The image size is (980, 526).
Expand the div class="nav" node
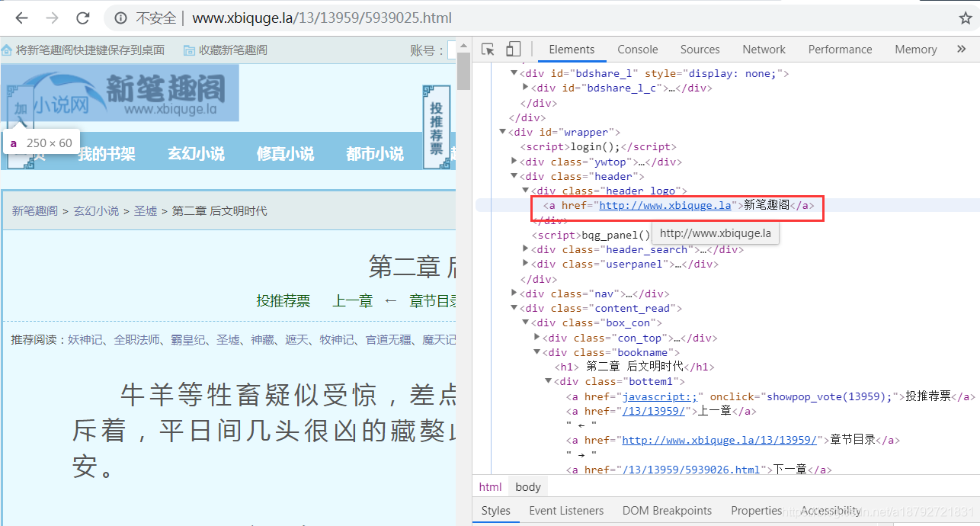click(514, 293)
